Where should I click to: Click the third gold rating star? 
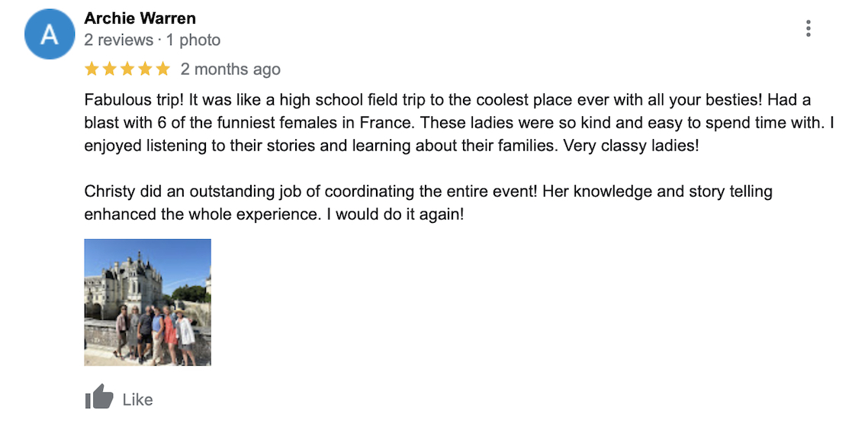pos(127,69)
